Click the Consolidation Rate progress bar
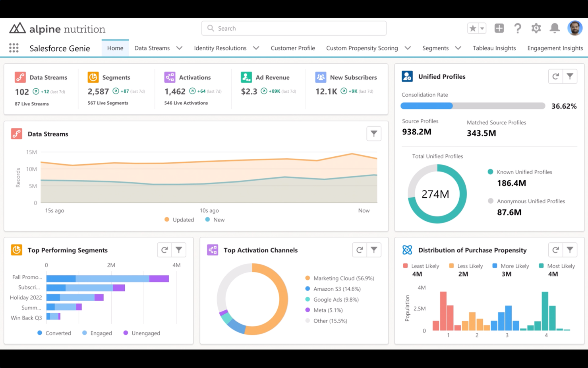 tap(473, 106)
